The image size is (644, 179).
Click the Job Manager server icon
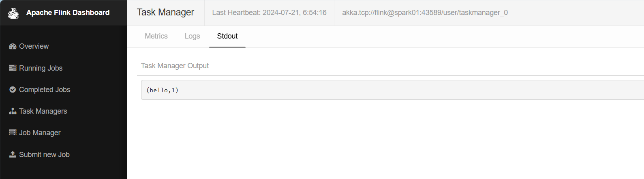[x=13, y=133]
